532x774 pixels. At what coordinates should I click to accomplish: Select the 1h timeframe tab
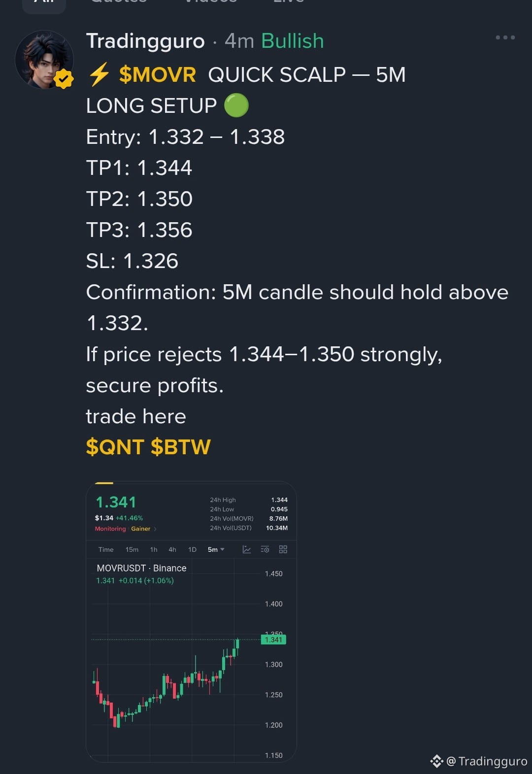tap(154, 549)
